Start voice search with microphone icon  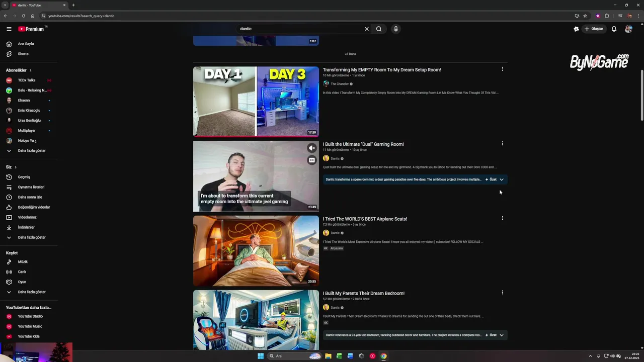pyautogui.click(x=396, y=29)
